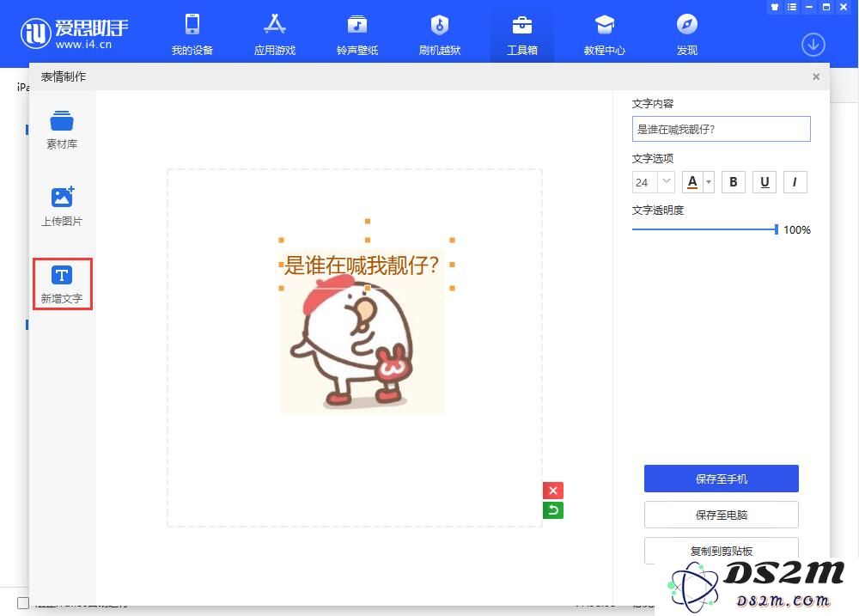859x616 pixels.
Task: Toggle italic text formatting
Action: 795,182
